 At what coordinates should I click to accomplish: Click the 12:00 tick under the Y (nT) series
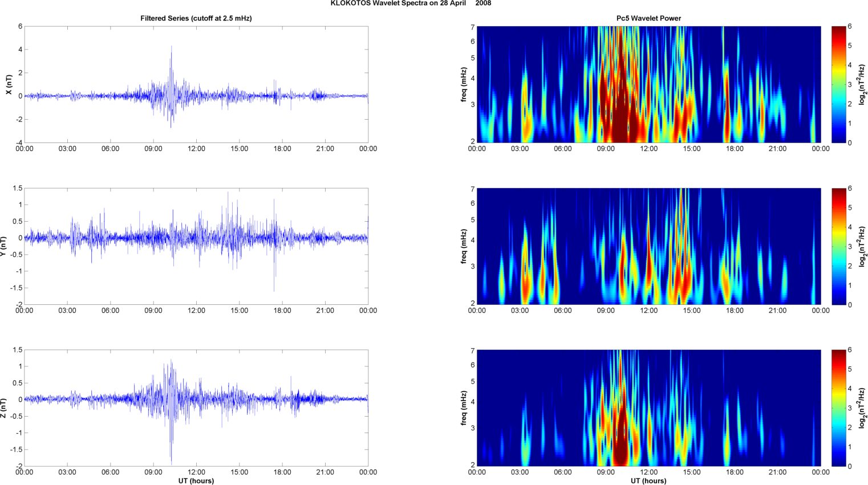[x=196, y=311]
